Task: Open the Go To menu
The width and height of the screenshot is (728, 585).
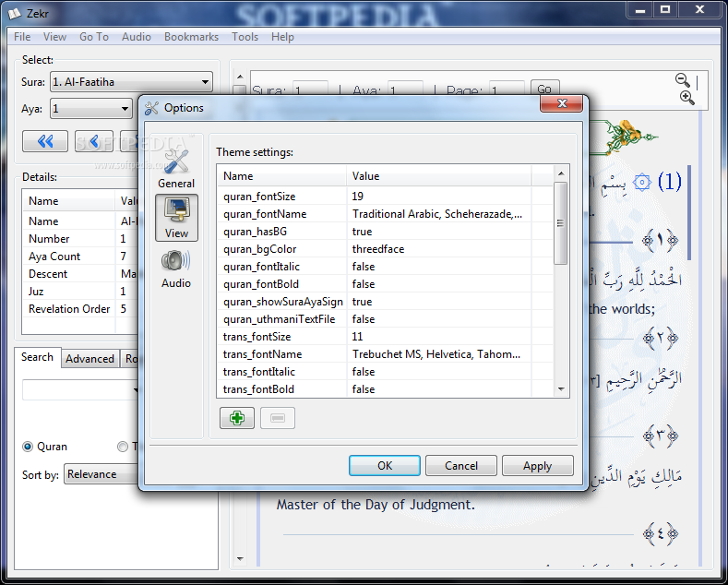Action: [x=94, y=37]
